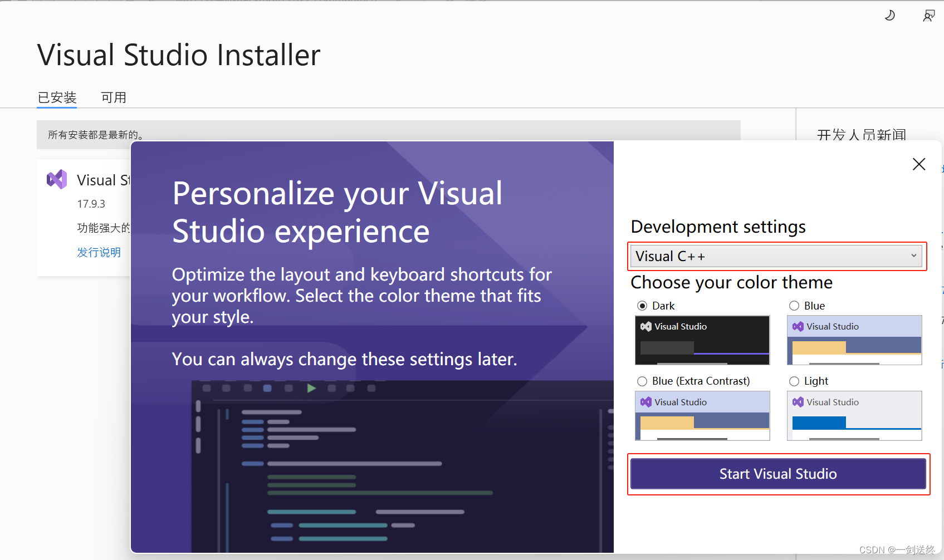The image size is (944, 560).
Task: Click the Light theme preview thumbnail
Action: tap(854, 416)
